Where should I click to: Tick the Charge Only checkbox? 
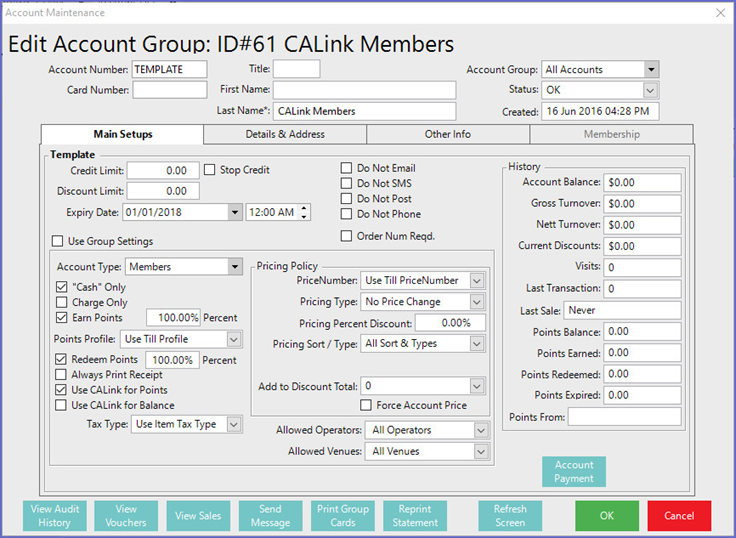tap(61, 302)
